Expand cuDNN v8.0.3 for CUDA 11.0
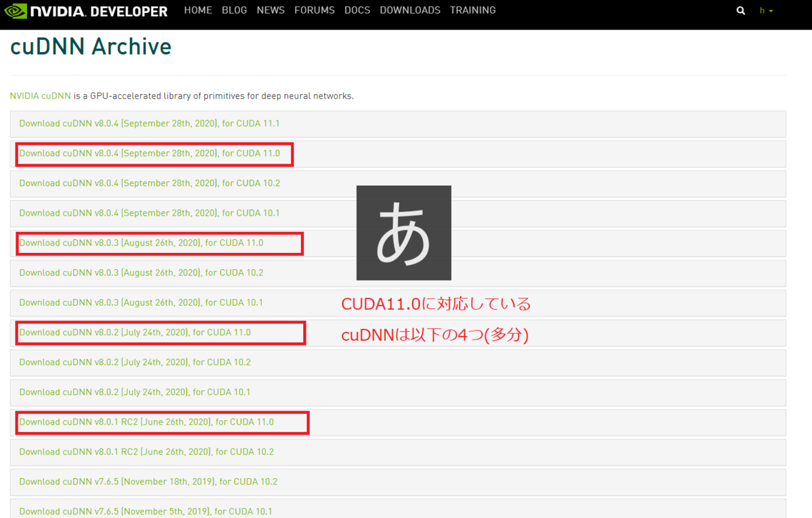 (398, 243)
